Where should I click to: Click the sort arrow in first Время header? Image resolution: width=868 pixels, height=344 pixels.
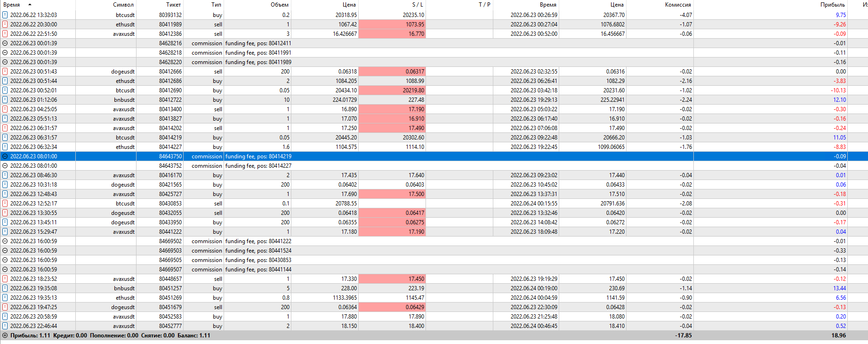pyautogui.click(x=30, y=5)
